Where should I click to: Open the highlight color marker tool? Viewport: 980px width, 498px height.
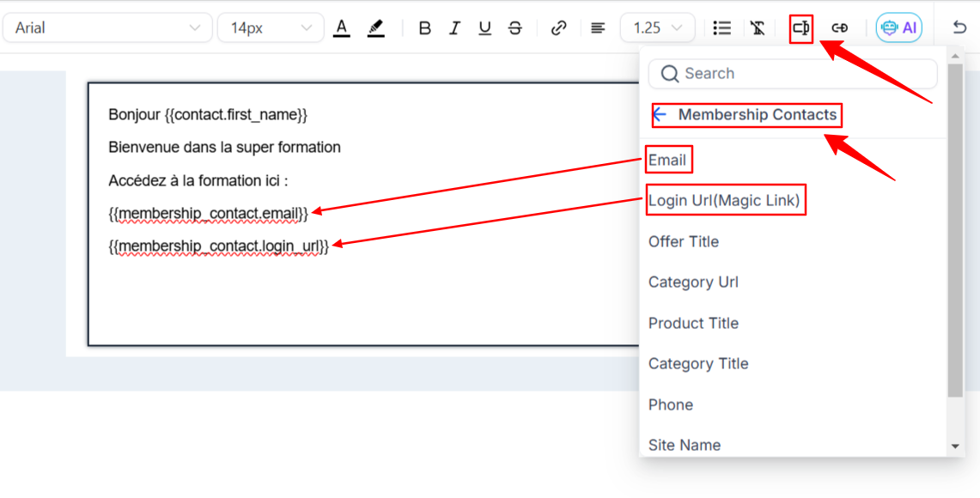coord(375,28)
